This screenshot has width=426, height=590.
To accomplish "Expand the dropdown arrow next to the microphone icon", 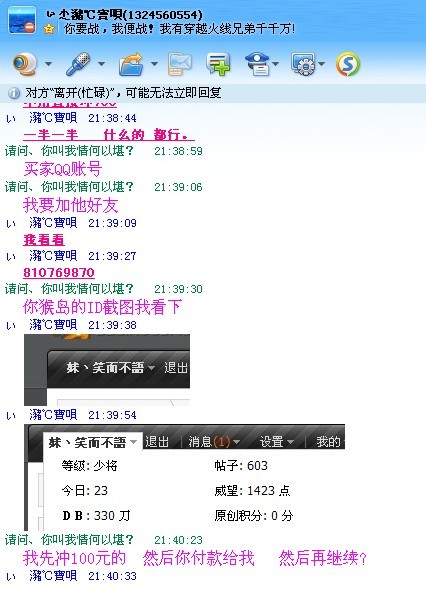I will click(x=101, y=64).
